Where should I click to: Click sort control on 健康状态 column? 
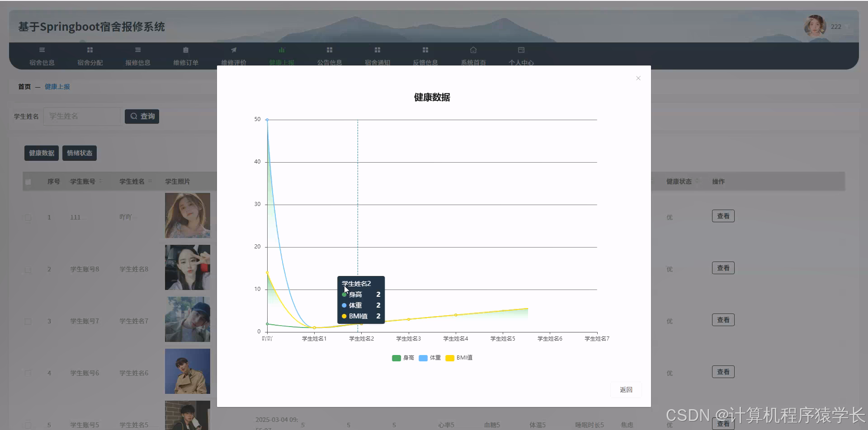[697, 181]
